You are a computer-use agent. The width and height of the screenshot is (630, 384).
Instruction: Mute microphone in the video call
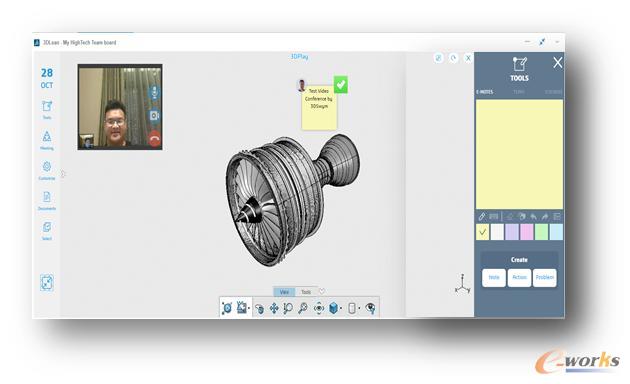point(154,92)
